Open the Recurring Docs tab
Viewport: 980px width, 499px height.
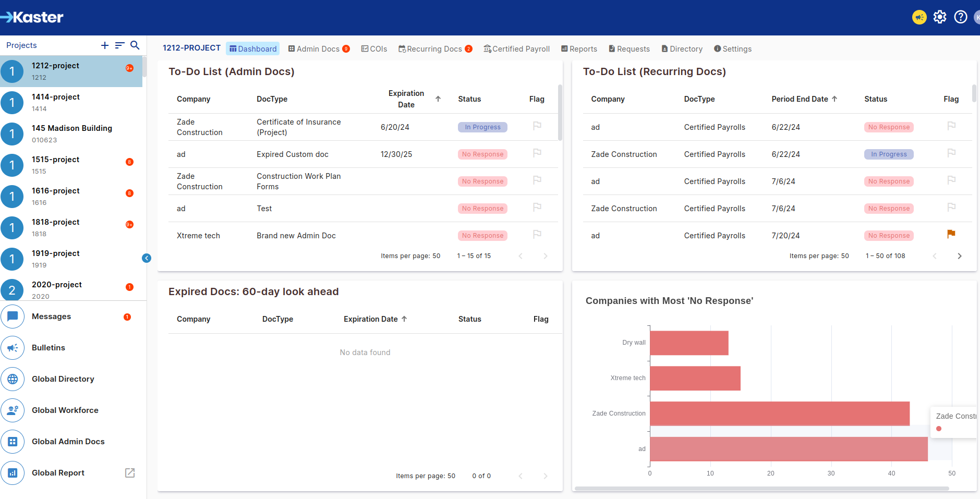click(x=434, y=49)
